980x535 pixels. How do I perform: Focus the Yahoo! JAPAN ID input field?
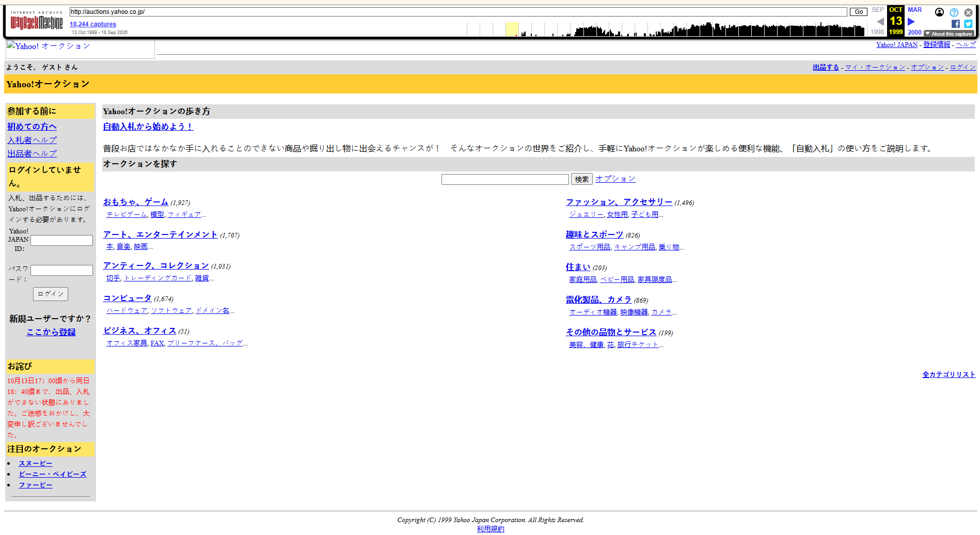61,240
